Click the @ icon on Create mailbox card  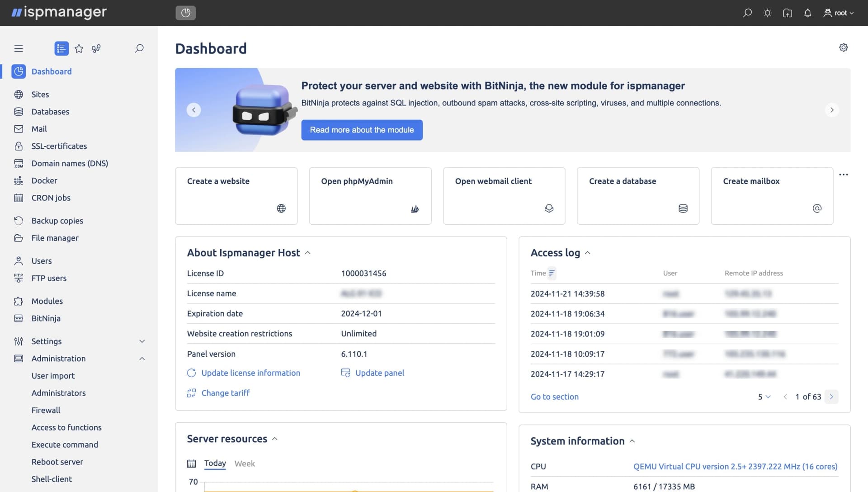(816, 208)
